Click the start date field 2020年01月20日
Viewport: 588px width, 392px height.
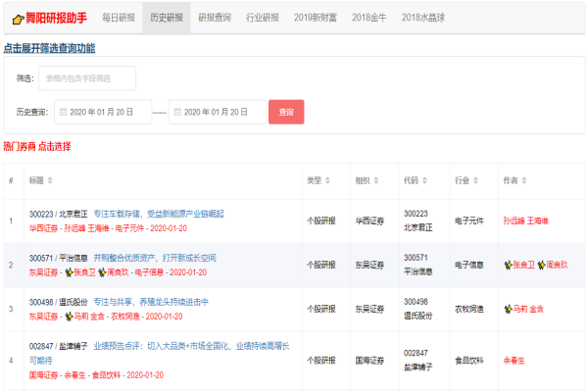click(103, 112)
